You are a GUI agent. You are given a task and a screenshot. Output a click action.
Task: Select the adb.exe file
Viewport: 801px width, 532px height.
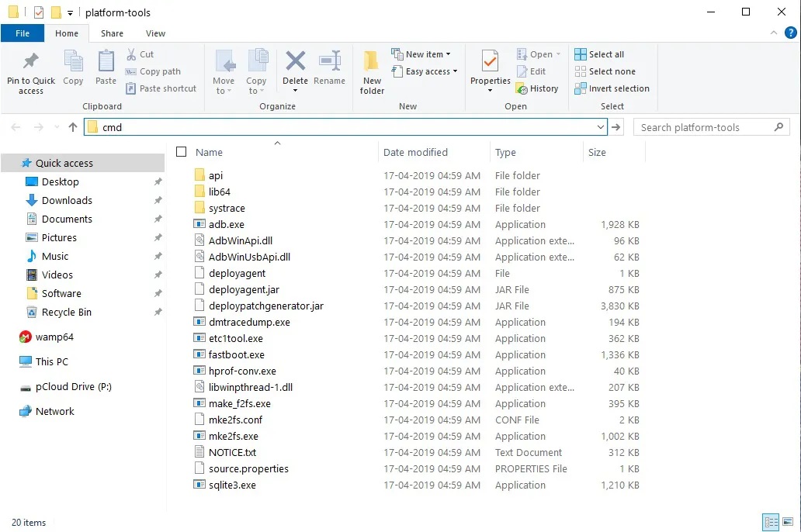[x=226, y=224]
